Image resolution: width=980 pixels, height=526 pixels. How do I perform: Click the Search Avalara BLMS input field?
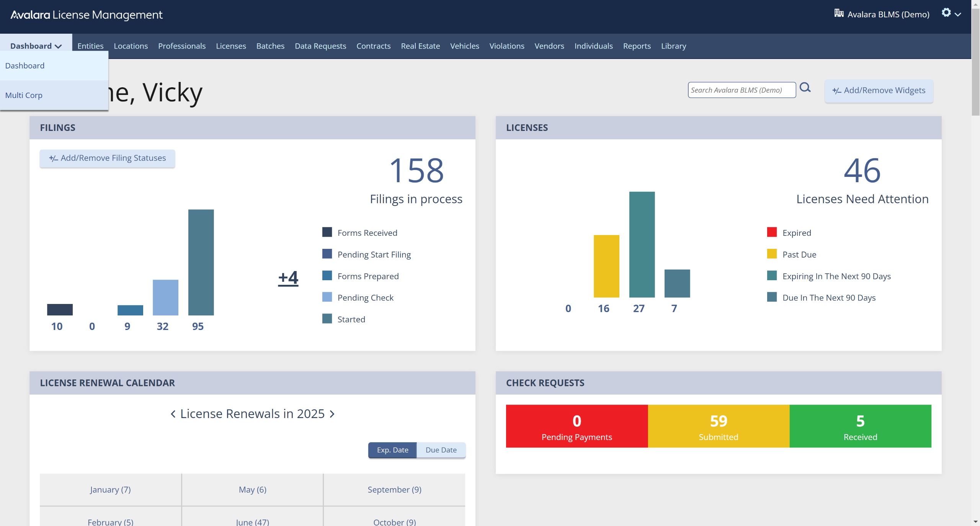(741, 90)
